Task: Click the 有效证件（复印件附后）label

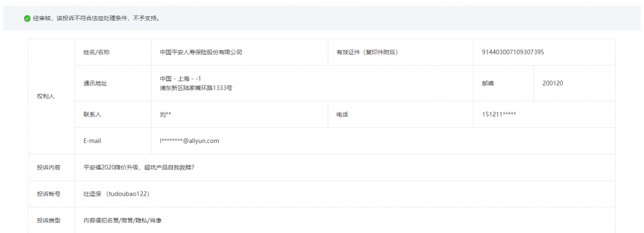Action: tap(367, 52)
